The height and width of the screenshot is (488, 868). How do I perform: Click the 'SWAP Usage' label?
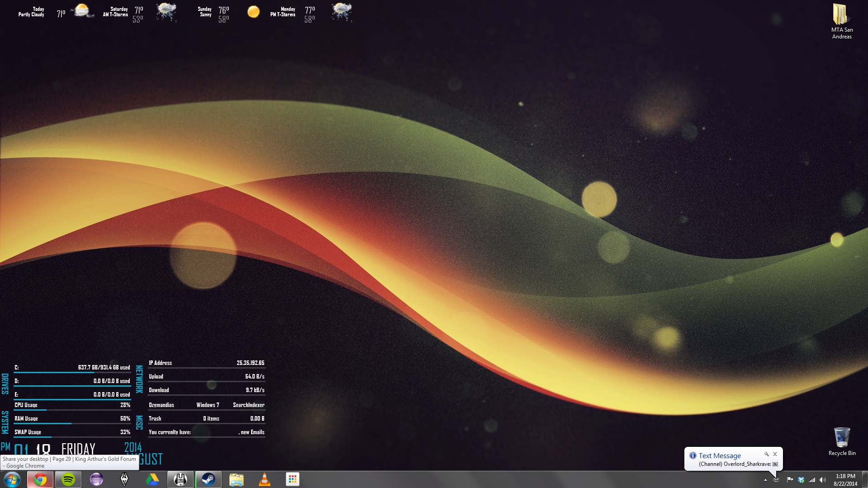[x=28, y=432]
